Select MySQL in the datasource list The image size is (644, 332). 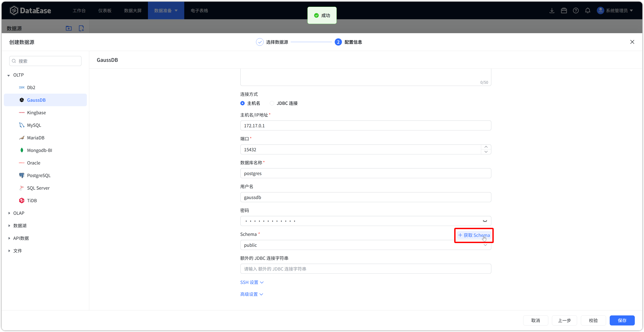(x=45, y=125)
